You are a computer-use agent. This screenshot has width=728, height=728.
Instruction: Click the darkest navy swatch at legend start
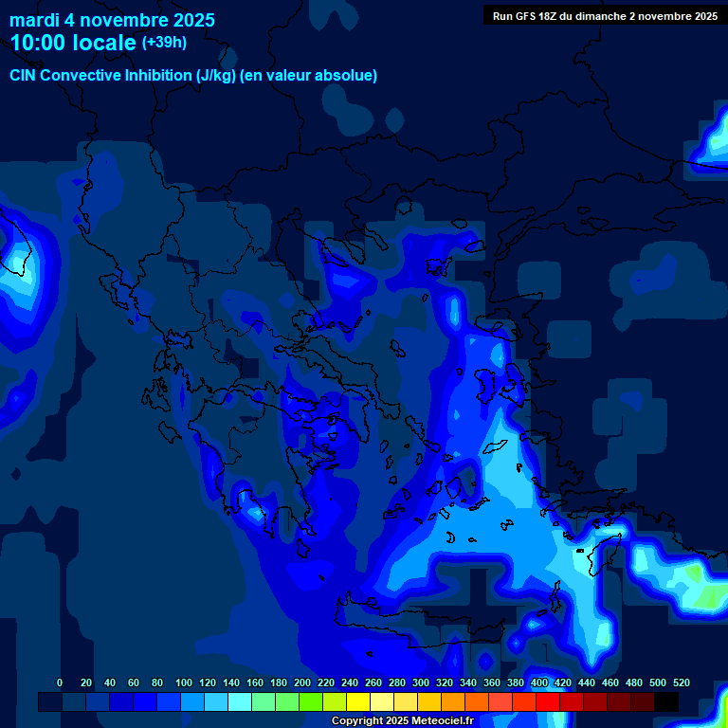[50, 702]
